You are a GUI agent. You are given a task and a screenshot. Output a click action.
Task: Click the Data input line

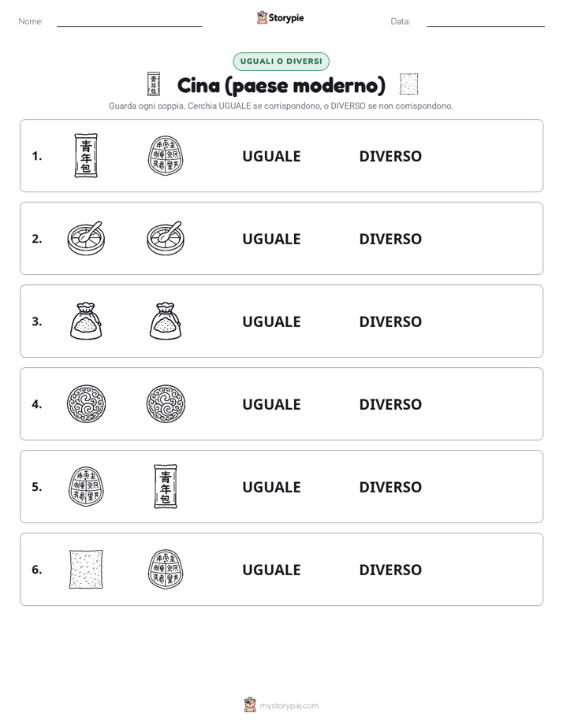click(x=486, y=22)
